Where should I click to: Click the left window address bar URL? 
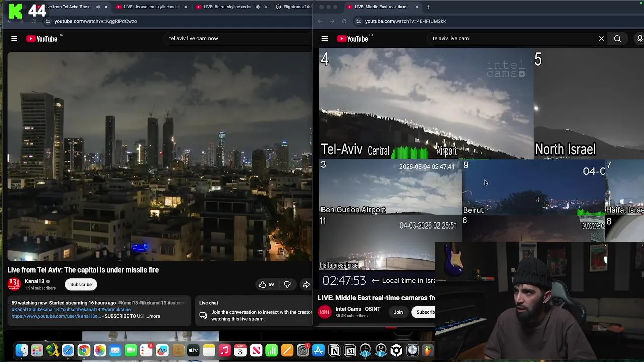(96, 21)
